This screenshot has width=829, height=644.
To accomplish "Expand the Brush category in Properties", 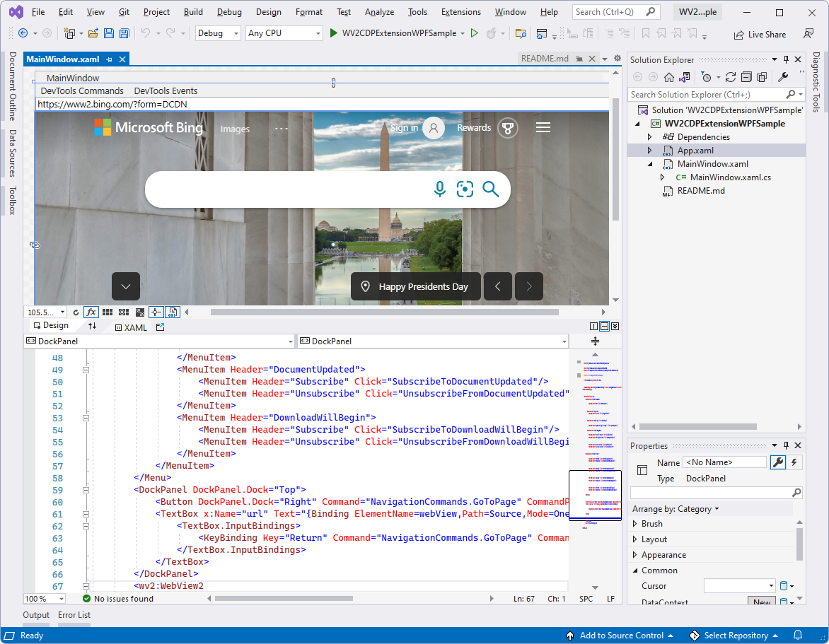I will click(x=635, y=523).
